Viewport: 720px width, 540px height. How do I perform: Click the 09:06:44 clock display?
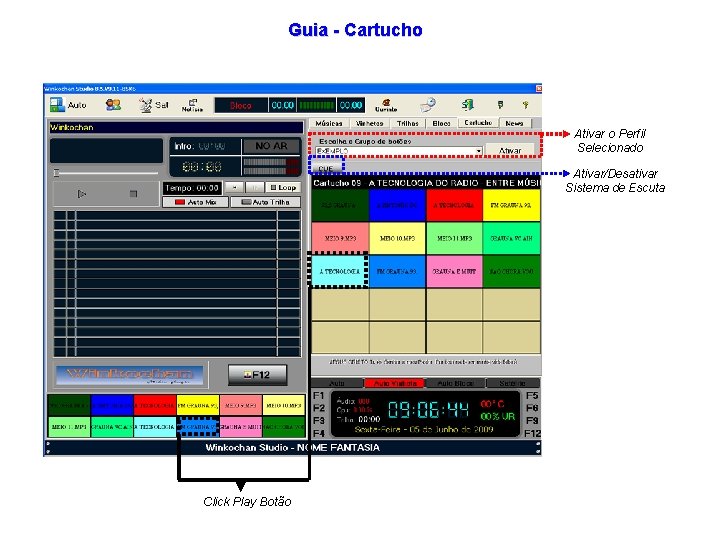(x=428, y=409)
